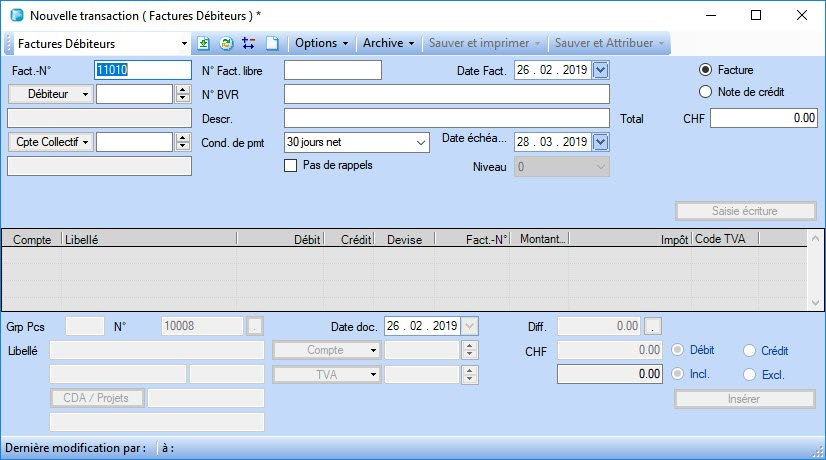Open the Cond. de pmt dropdown
826x460 pixels.
click(418, 142)
